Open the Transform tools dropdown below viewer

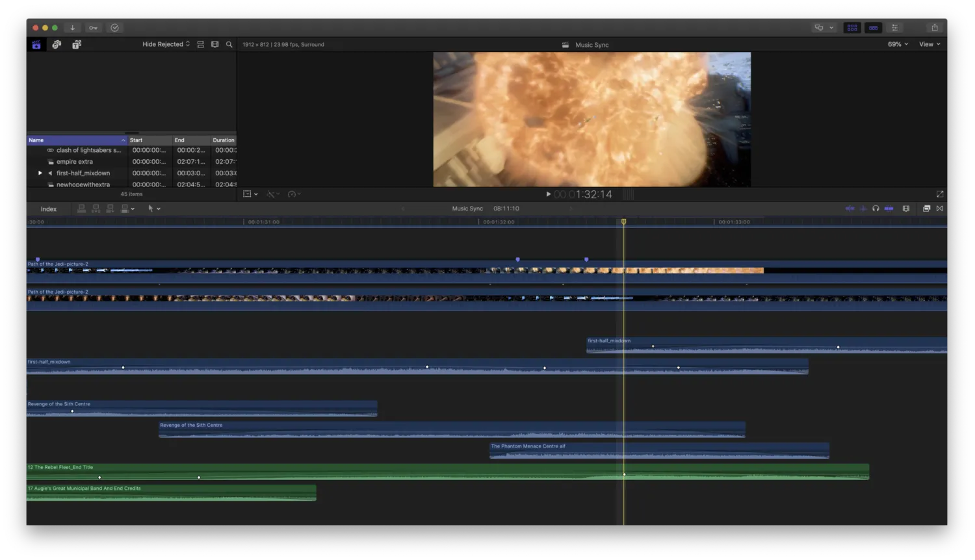coord(250,194)
